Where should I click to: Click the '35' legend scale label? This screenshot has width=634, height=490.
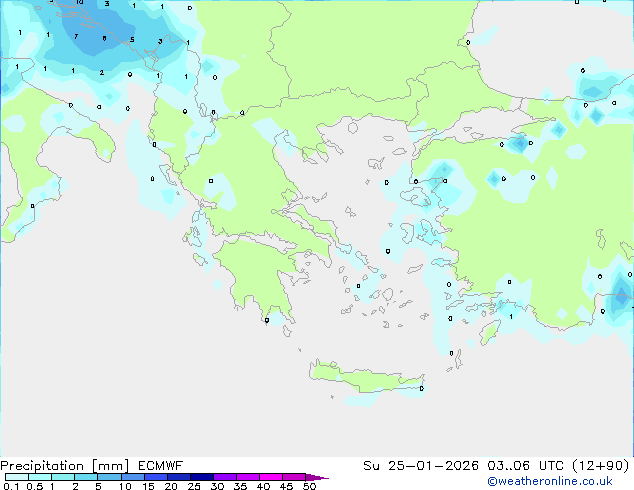240,486
